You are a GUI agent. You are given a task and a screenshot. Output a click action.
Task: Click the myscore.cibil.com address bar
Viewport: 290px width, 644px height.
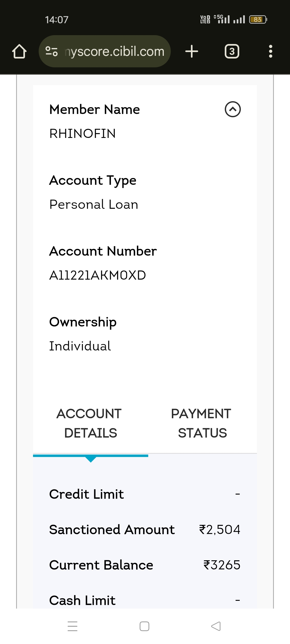114,51
